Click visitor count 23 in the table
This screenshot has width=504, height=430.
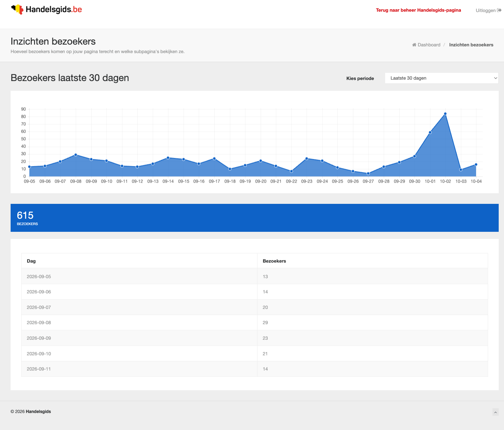click(265, 338)
